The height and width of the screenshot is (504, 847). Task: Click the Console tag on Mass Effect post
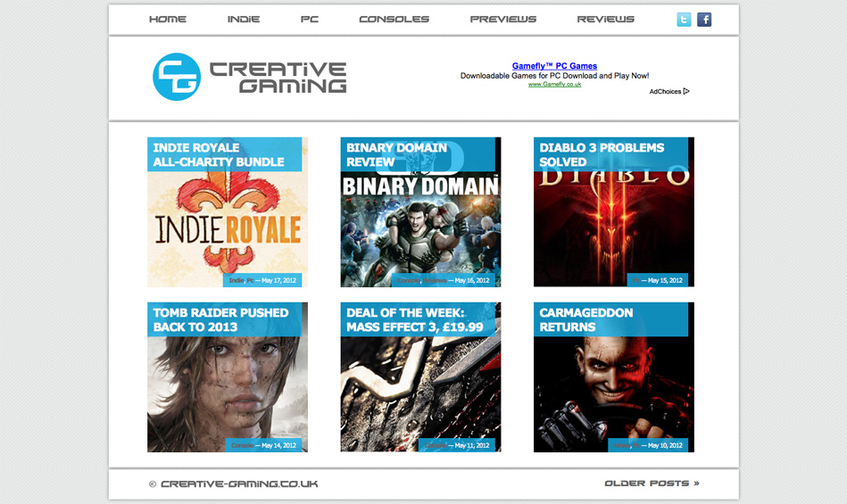coord(436,445)
